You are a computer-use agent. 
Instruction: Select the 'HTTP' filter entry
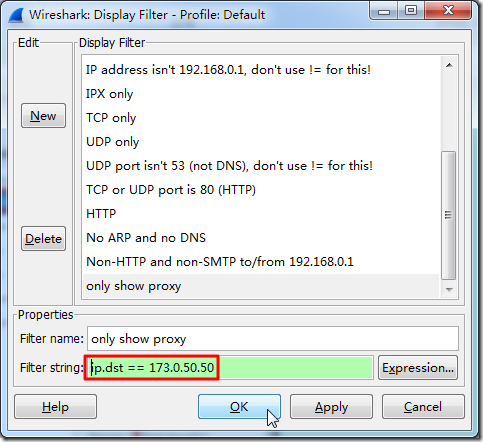261,214
